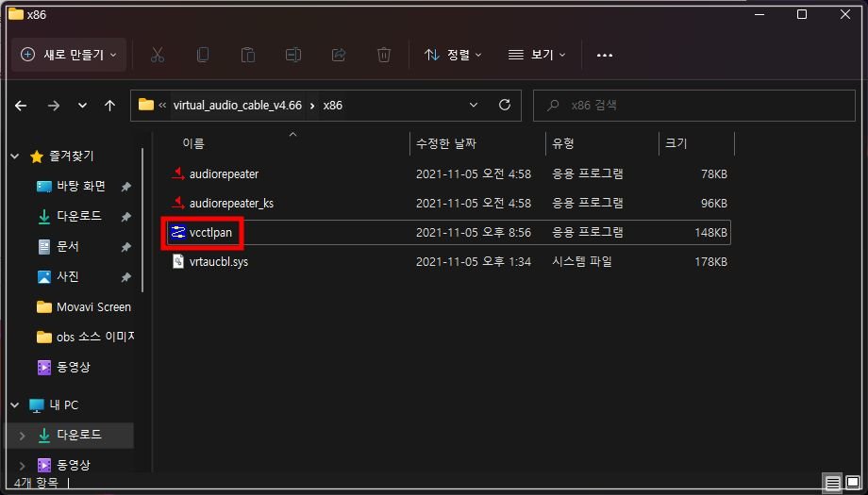This screenshot has width=868, height=495.
Task: Click the audiorepeater file icon
Action: (177, 173)
